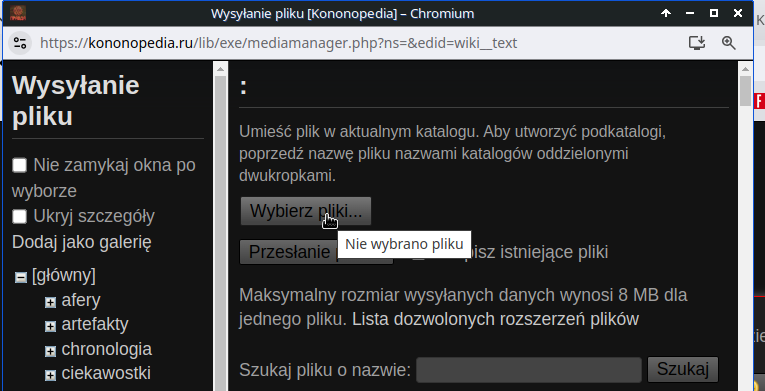Viewport: 765px width, 391px height.
Task: Select the ciekawostki tree item label
Action: pos(106,373)
